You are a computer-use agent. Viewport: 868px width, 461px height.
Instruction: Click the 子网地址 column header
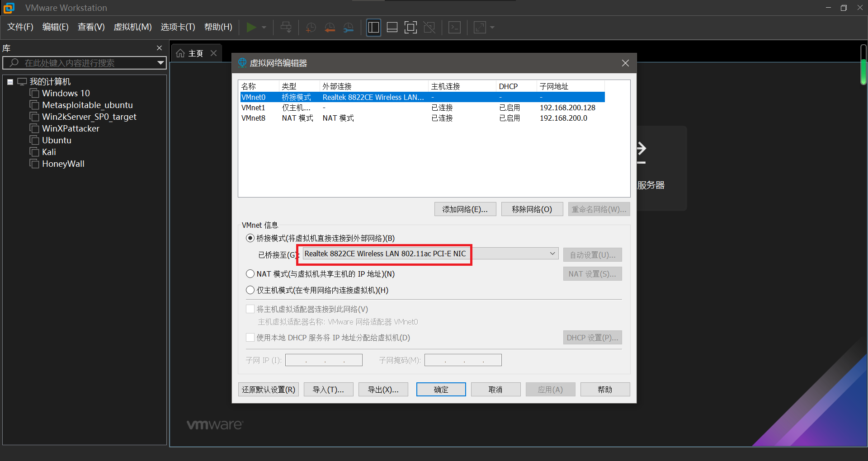coord(571,86)
